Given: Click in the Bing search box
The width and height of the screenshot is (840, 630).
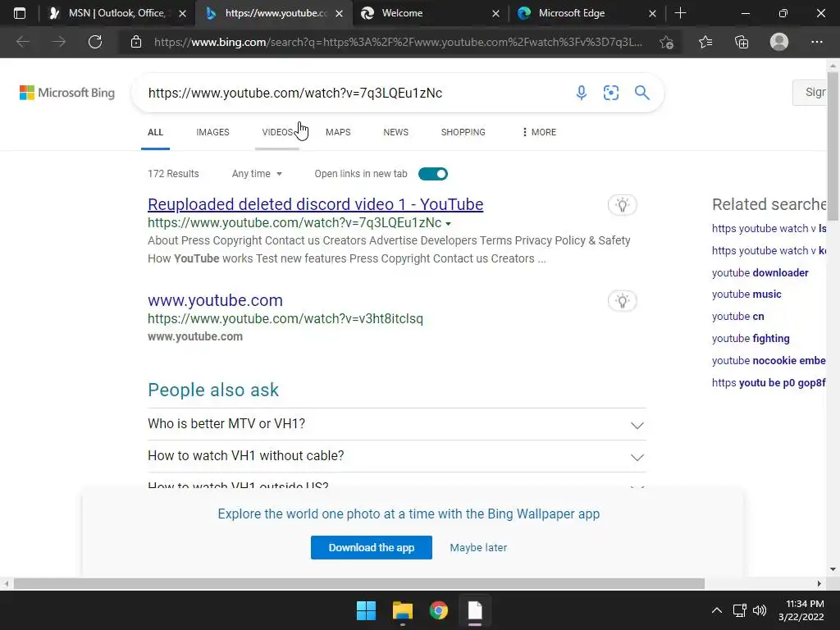Looking at the screenshot, I should [x=354, y=93].
